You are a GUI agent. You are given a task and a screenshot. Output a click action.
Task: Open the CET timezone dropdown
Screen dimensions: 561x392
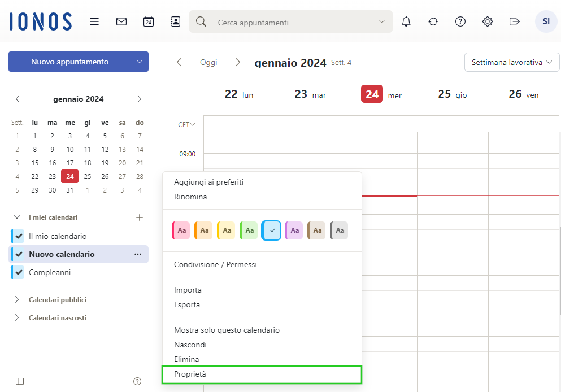coord(187,124)
